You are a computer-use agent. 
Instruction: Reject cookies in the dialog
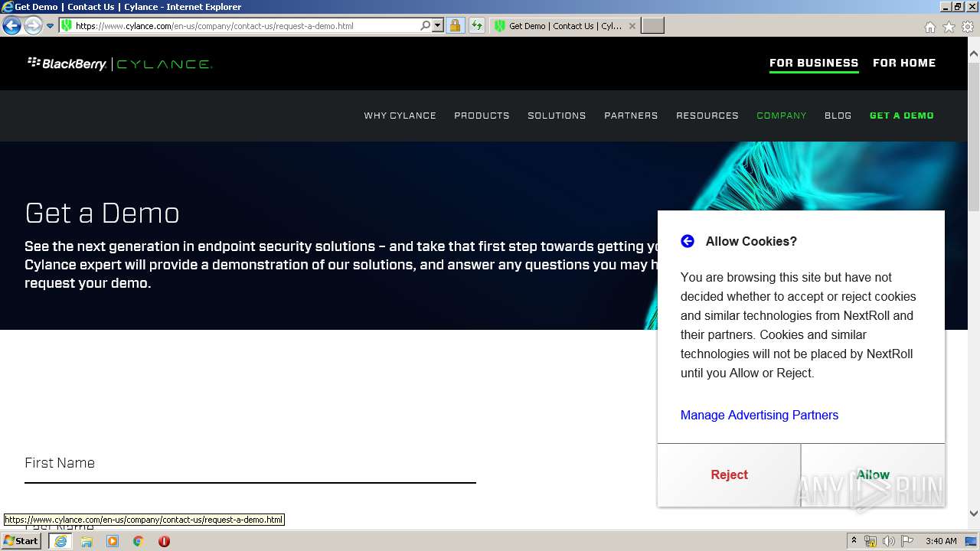729,474
